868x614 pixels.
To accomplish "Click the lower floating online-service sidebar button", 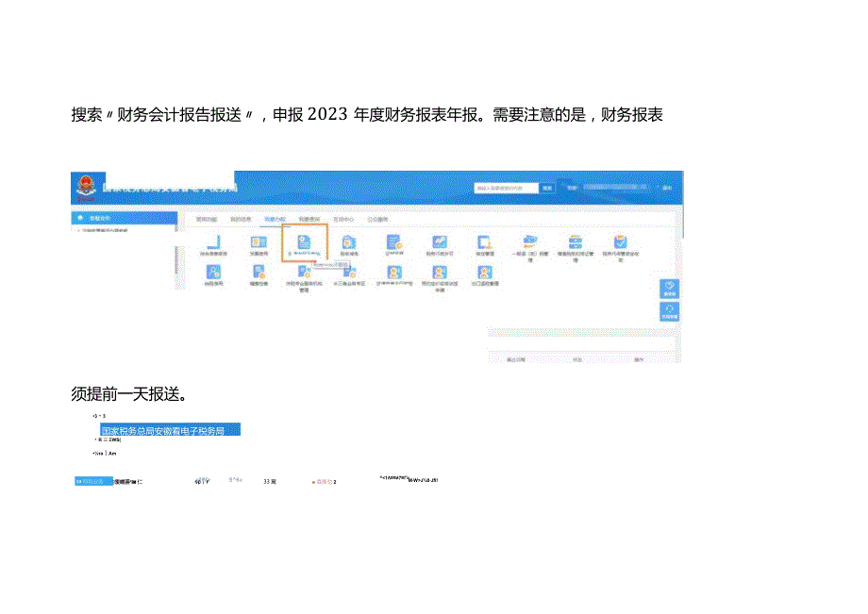I will pos(669,311).
